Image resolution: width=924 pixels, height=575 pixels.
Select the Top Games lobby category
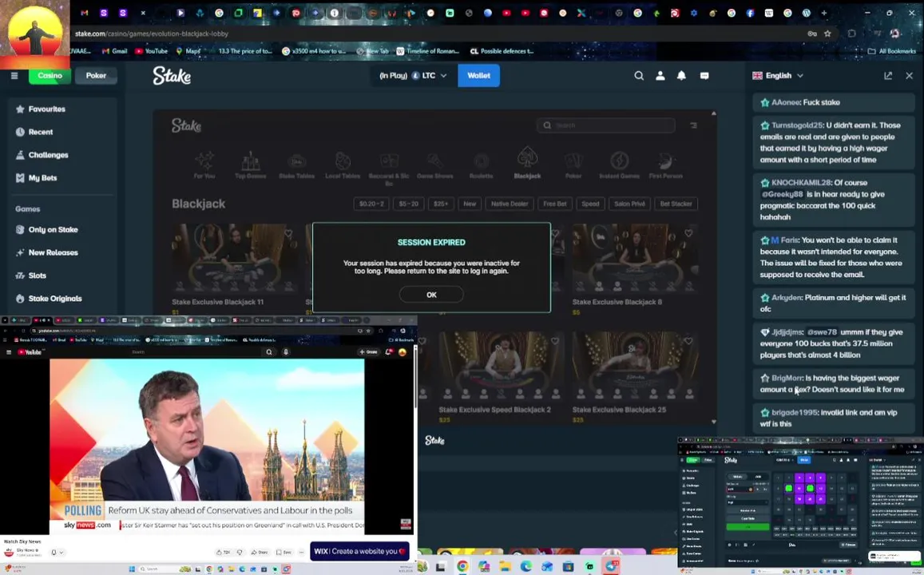tap(251, 165)
